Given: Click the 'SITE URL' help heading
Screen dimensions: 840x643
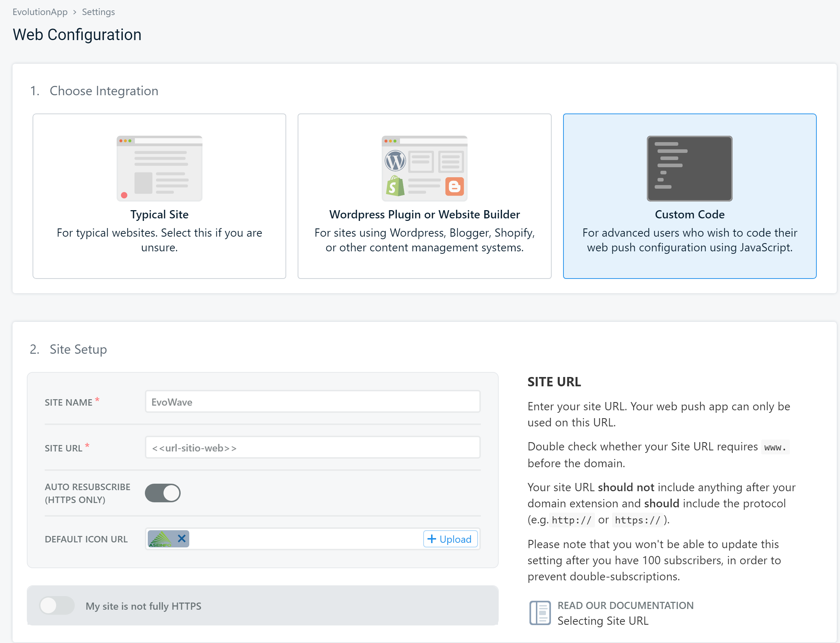Looking at the screenshot, I should point(554,382).
